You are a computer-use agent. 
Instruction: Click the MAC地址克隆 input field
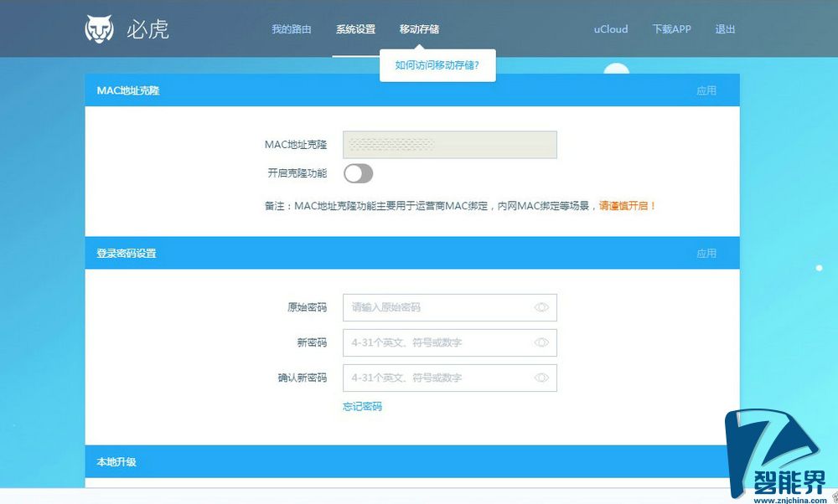[450, 144]
